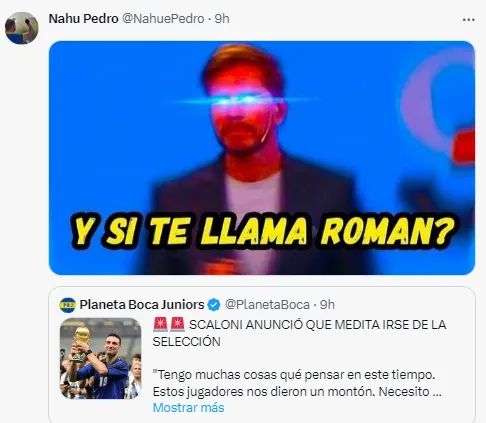Click the "Y SI TE LLAMA ROMAN?" caption
This screenshot has width=486, height=423.
pos(263,231)
